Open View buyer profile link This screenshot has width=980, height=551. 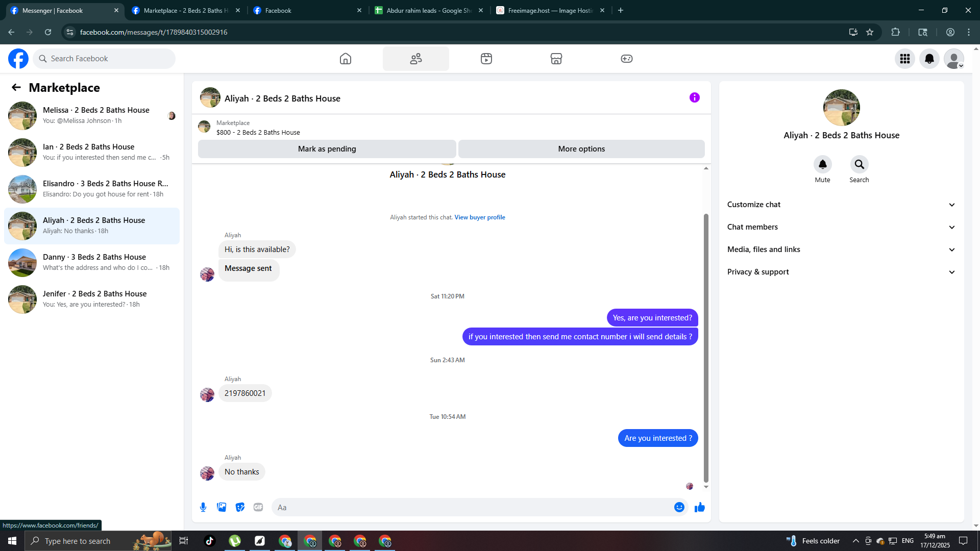coord(479,217)
